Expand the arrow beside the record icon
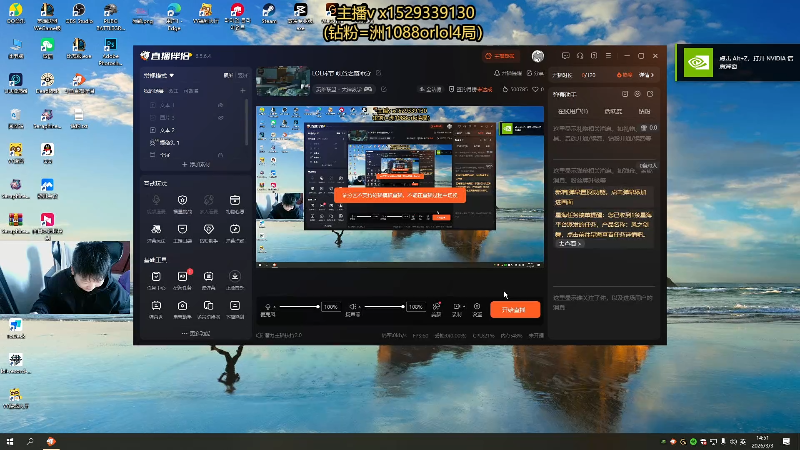The height and width of the screenshot is (450, 800). tap(463, 307)
